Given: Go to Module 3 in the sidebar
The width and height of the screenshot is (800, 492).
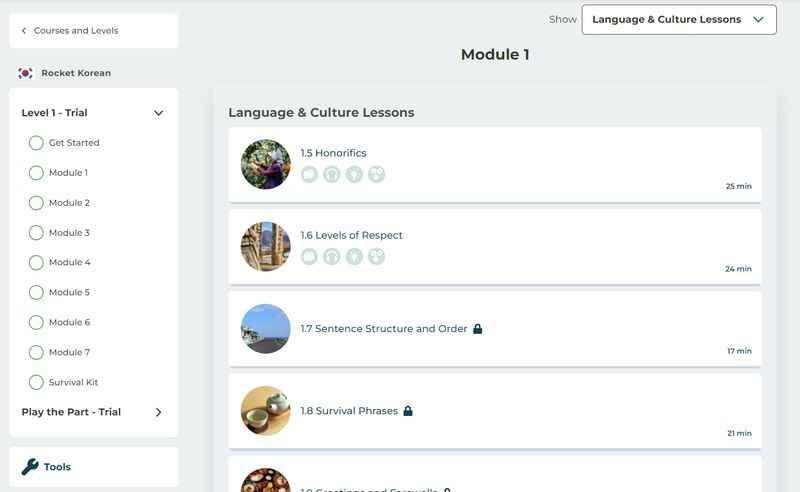Looking at the screenshot, I should point(69,233).
